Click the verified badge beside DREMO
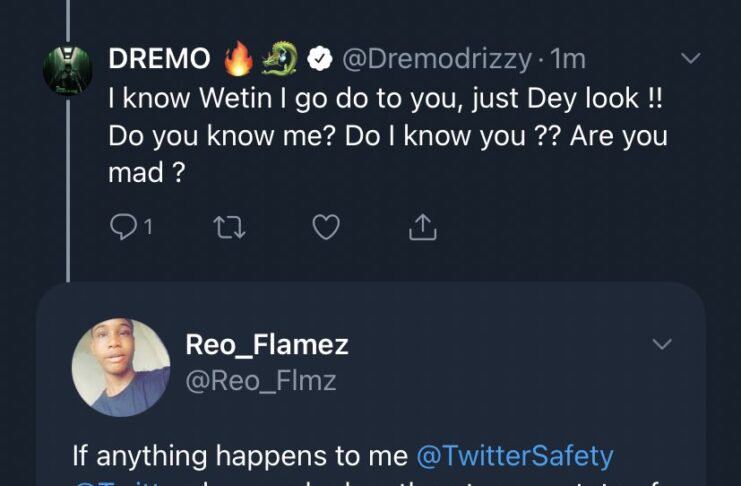Screen dimensions: 741x486 pos(319,60)
